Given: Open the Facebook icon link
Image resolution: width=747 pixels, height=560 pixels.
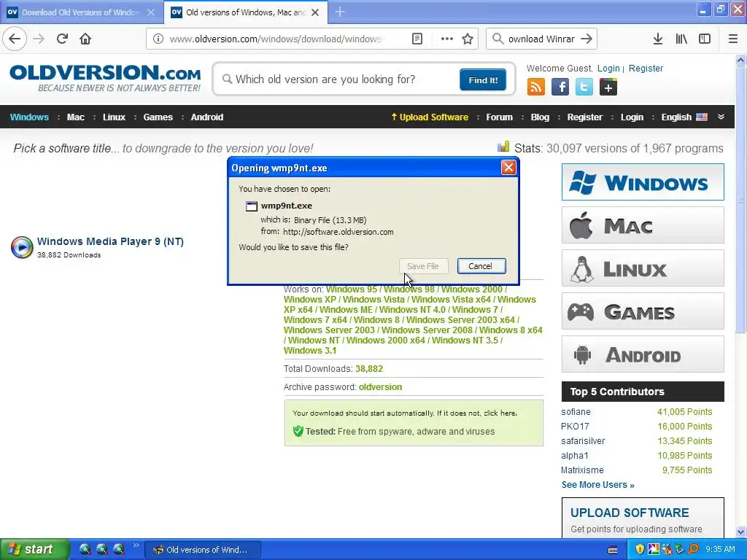Looking at the screenshot, I should (x=560, y=87).
